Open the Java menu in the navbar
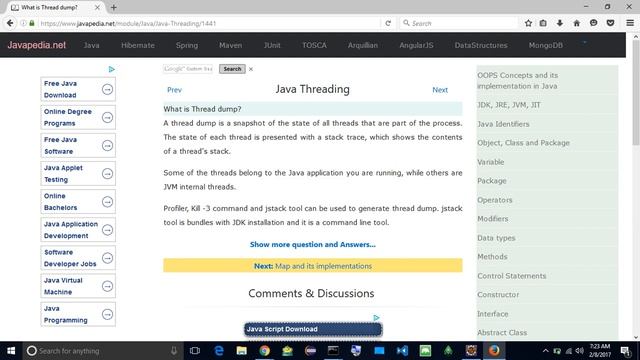 pos(91,45)
